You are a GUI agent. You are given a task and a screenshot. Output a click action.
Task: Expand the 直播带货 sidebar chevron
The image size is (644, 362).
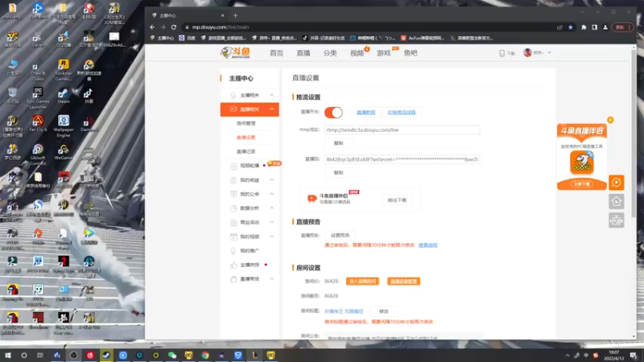pyautogui.click(x=271, y=278)
